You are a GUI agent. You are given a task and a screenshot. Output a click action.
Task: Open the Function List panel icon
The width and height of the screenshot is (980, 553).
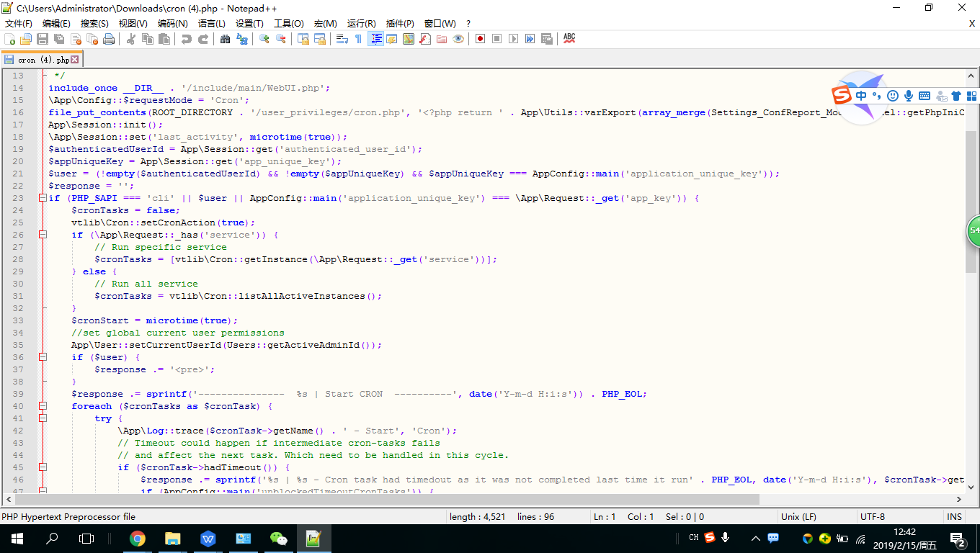425,39
